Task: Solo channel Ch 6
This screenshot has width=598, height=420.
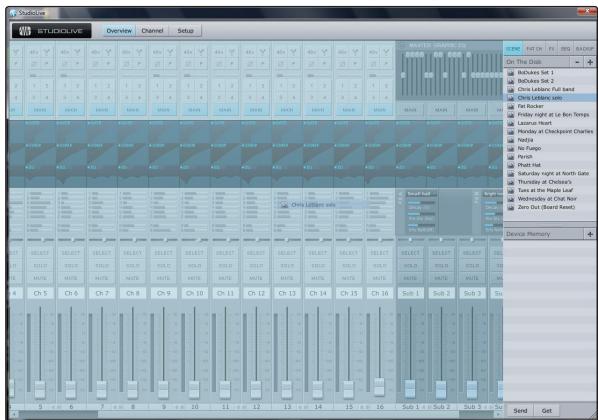Action: [x=71, y=266]
